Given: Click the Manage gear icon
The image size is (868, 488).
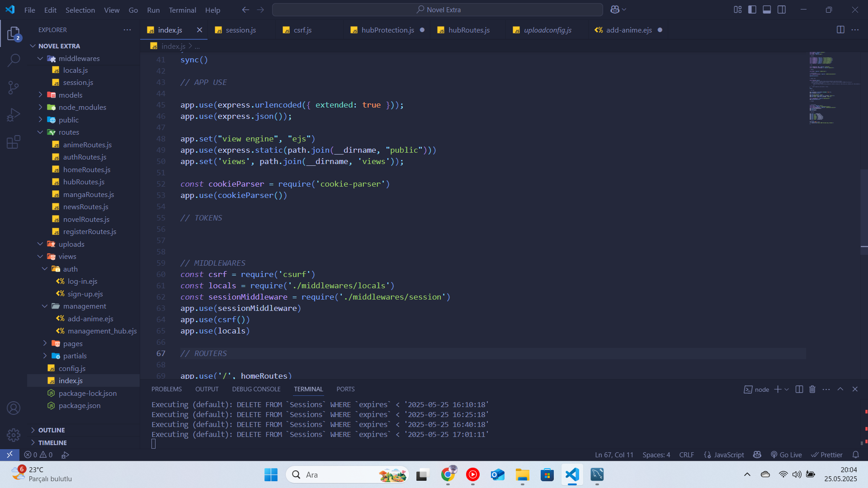Looking at the screenshot, I should 14,435.
